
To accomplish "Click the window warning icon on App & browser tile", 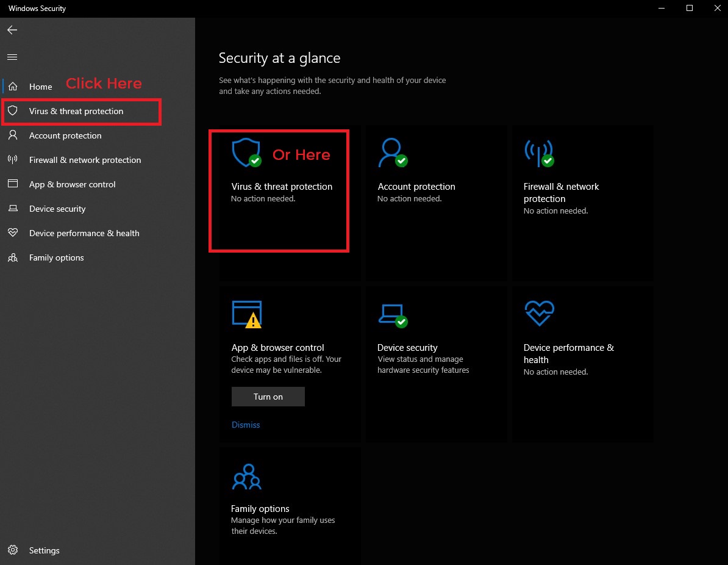I will (x=247, y=315).
